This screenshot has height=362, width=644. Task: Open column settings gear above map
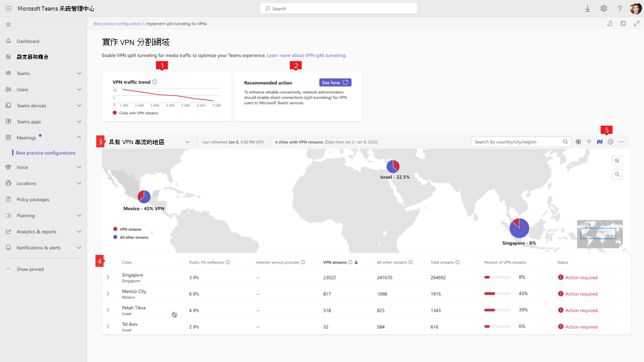pyautogui.click(x=610, y=142)
